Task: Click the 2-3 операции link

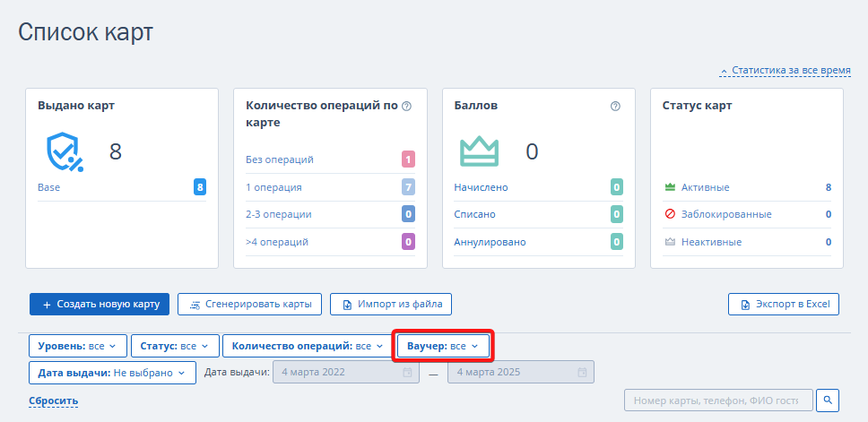Action: [279, 214]
